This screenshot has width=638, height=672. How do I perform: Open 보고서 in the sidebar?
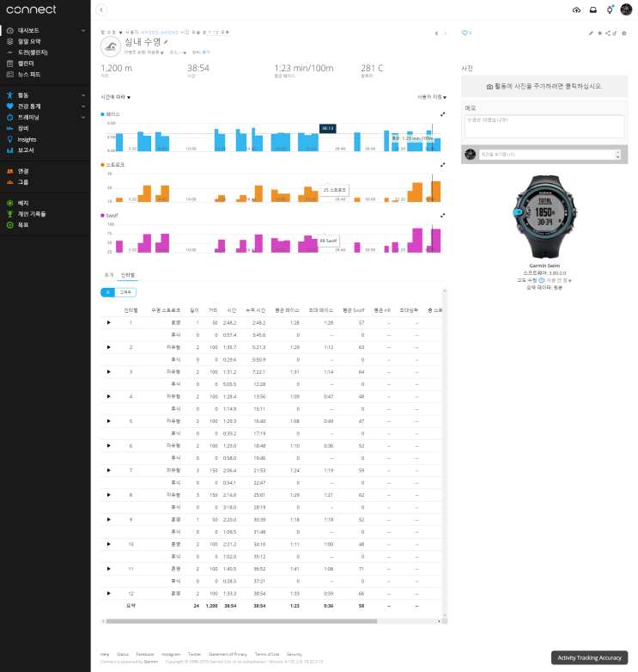[26, 150]
